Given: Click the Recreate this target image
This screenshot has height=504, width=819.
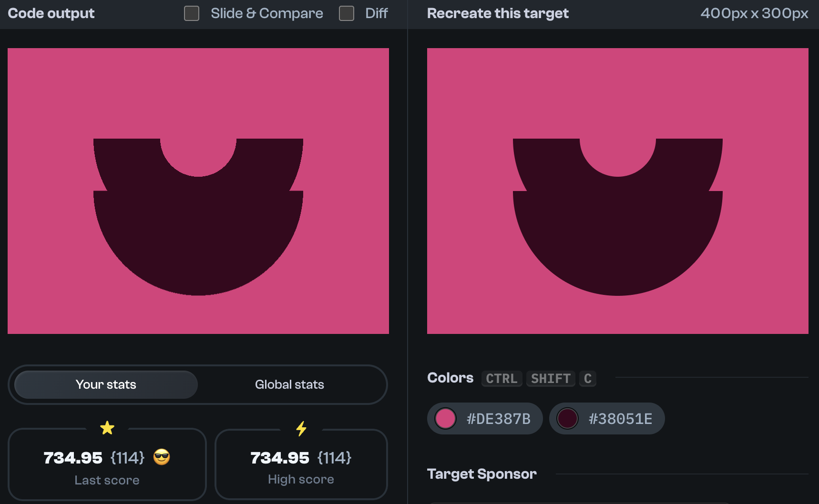Looking at the screenshot, I should (618, 191).
